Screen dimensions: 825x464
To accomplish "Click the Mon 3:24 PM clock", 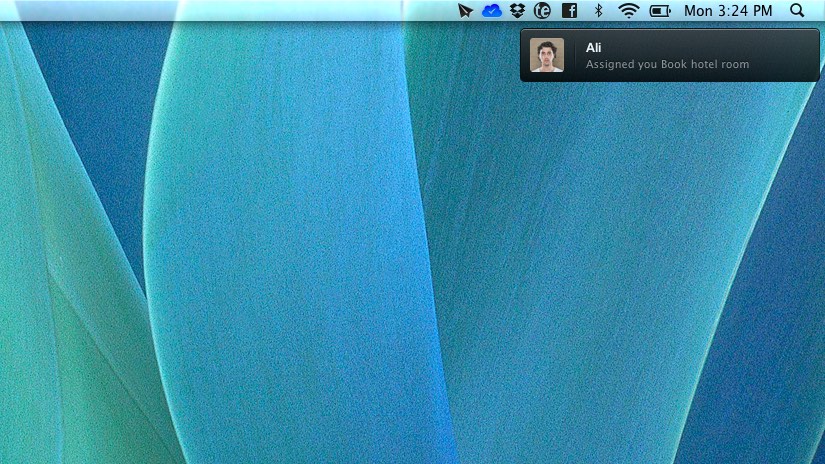I will tap(728, 11).
